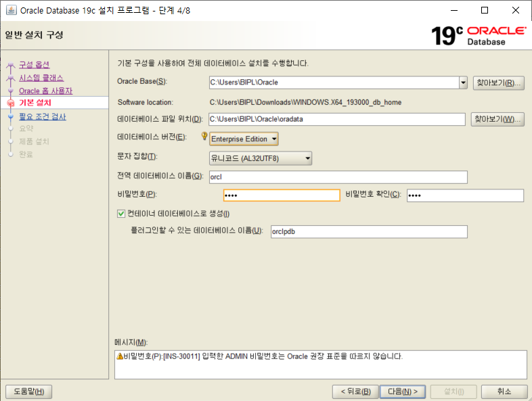This screenshot has height=401, width=532.
Task: Go to the 구성 옵션 step
Action: point(35,64)
